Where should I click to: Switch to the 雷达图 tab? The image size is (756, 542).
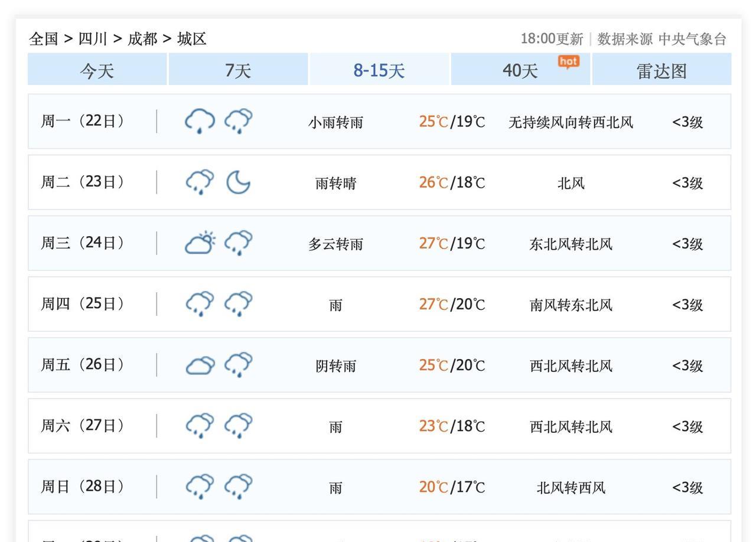pyautogui.click(x=661, y=70)
